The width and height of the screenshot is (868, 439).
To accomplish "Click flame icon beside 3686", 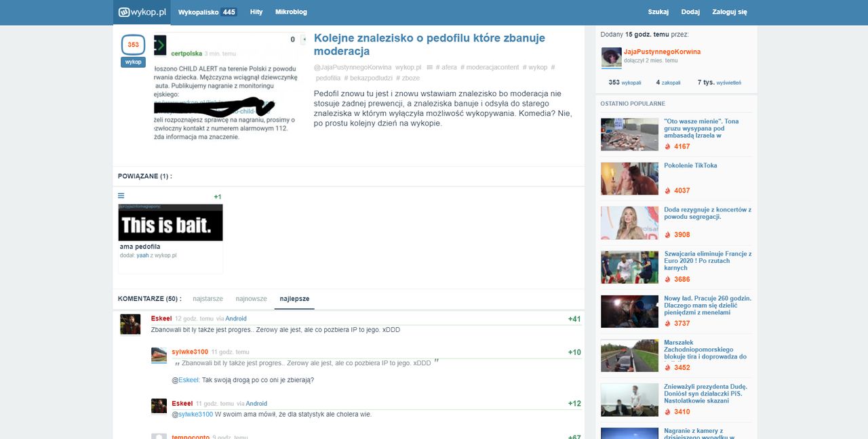I will coord(667,279).
